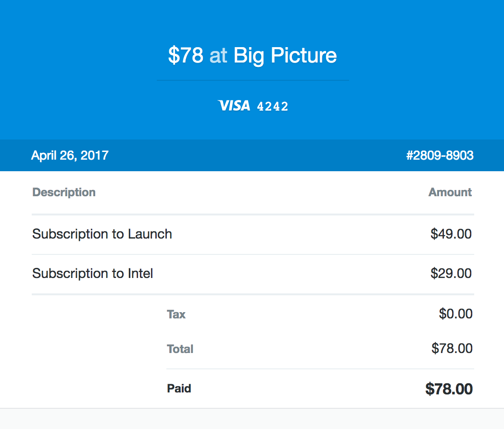The width and height of the screenshot is (504, 429).
Task: Click the Tax label
Action: click(x=176, y=314)
